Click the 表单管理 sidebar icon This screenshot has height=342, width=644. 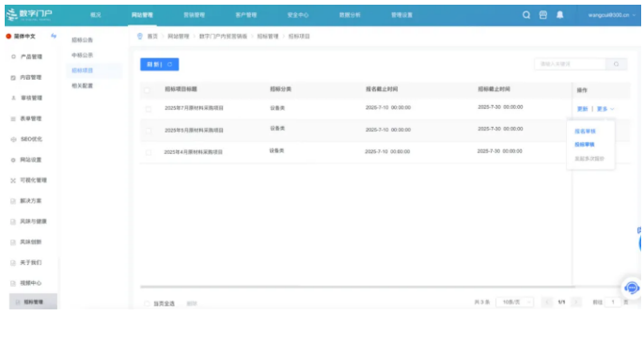pyautogui.click(x=13, y=118)
